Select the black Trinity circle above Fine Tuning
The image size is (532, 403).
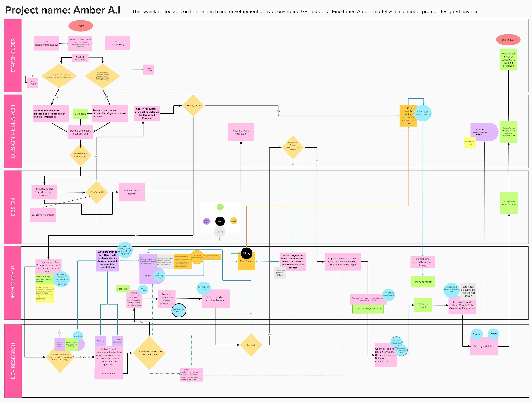click(246, 253)
